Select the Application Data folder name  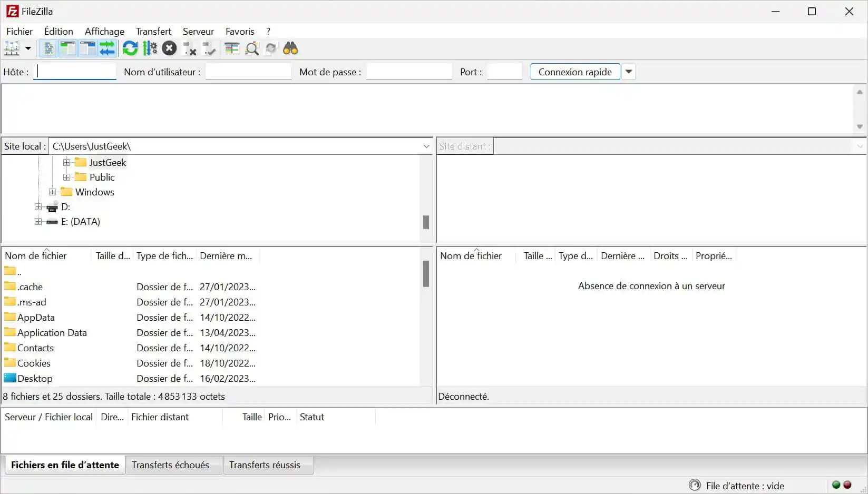point(52,333)
